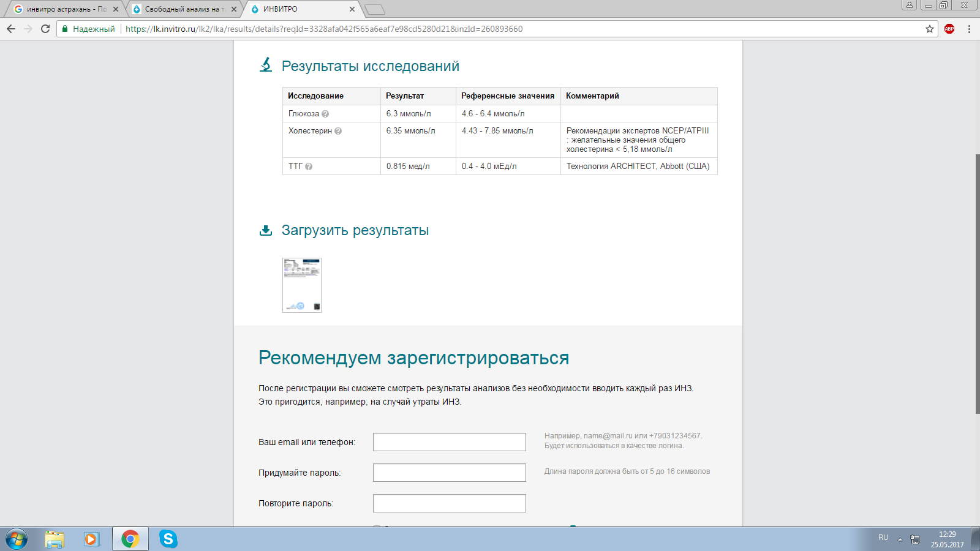Expand hidden system tray icons arrow
980x551 pixels.
[x=900, y=539]
